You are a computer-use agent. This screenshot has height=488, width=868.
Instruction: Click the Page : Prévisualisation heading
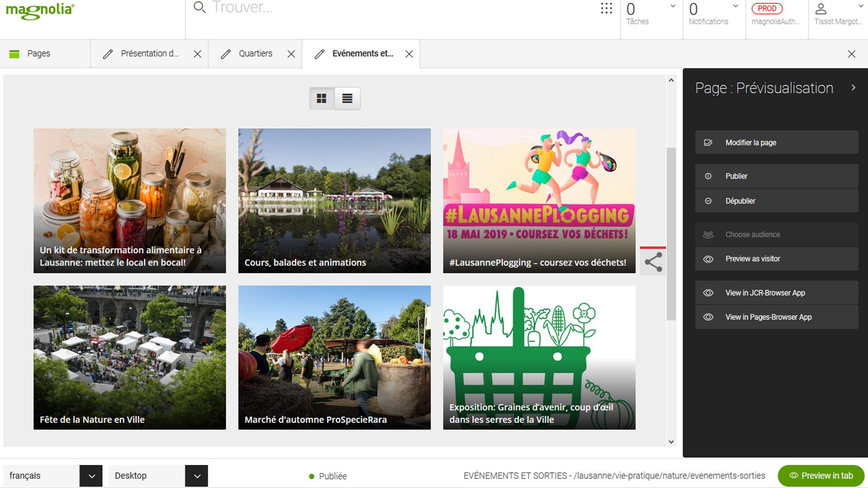(764, 88)
